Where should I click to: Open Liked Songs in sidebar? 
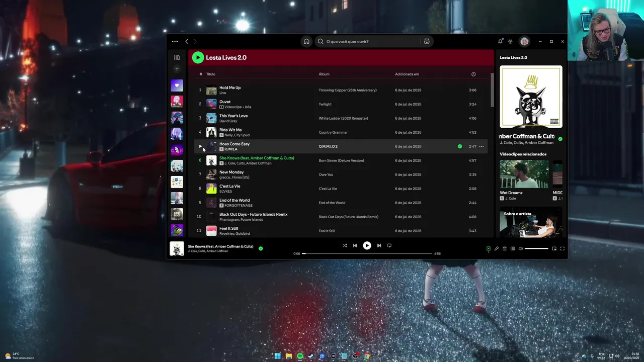point(177,85)
